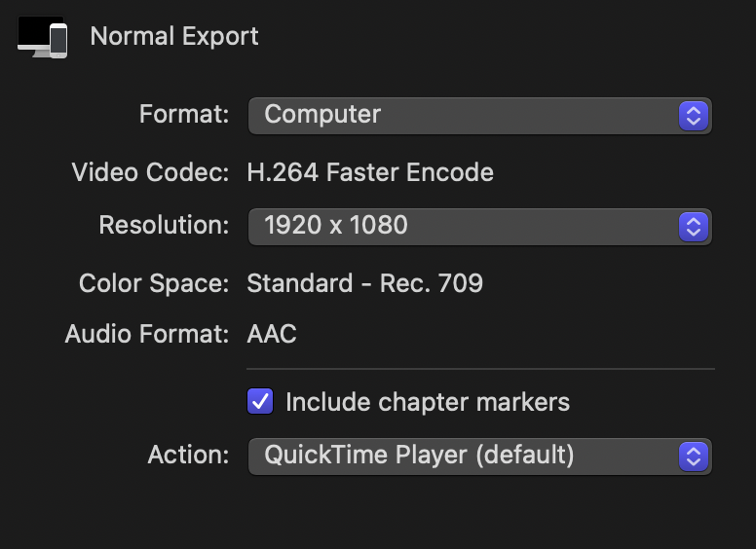
Task: Click the Format dropdown's blue chevron arrows
Action: click(693, 115)
